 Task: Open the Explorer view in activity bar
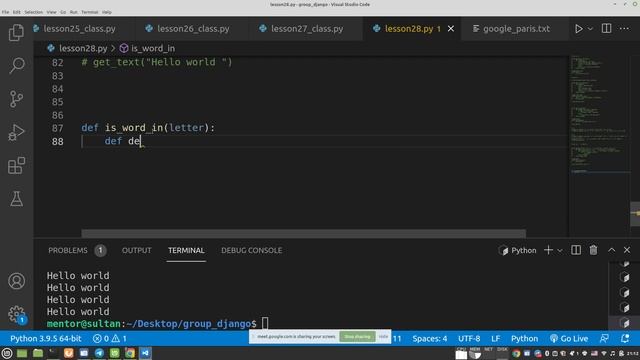[16, 33]
